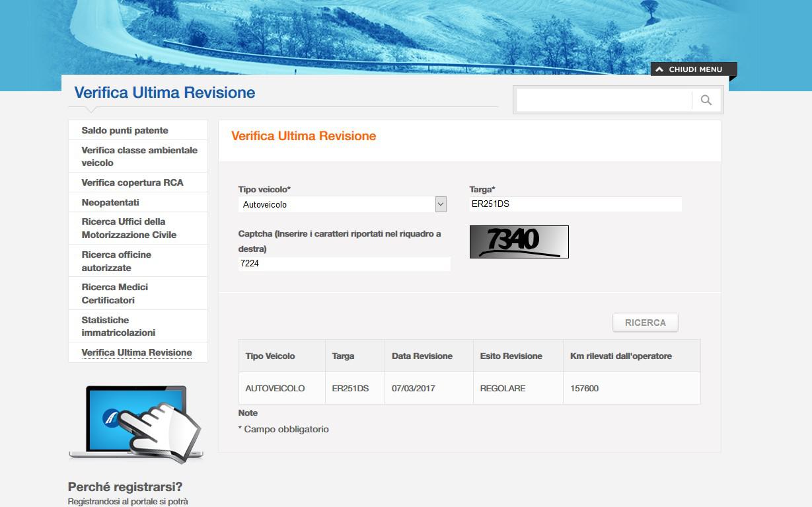
Task: Select Verifica classe ambientale veicolo
Action: point(139,157)
